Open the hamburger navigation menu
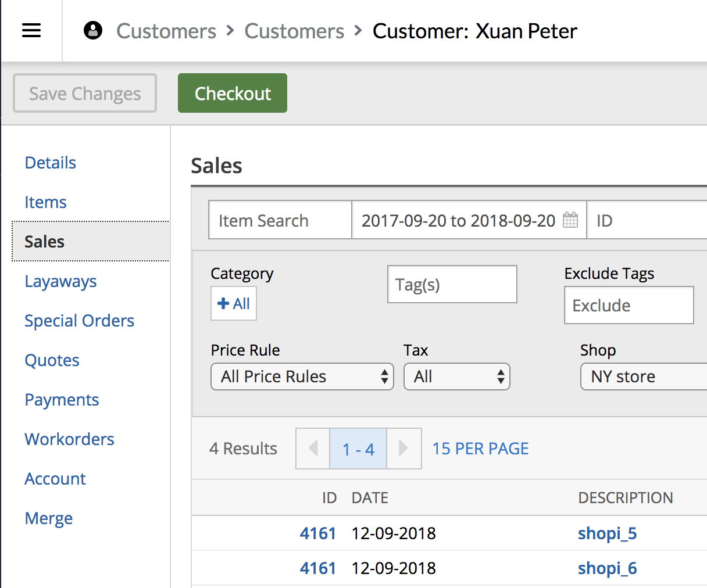Screen dimensions: 707x588 point(31,31)
